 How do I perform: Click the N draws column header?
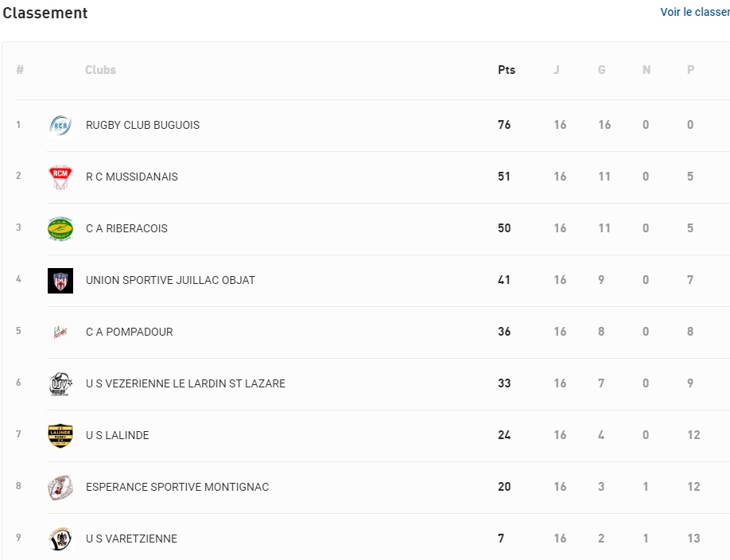click(647, 70)
